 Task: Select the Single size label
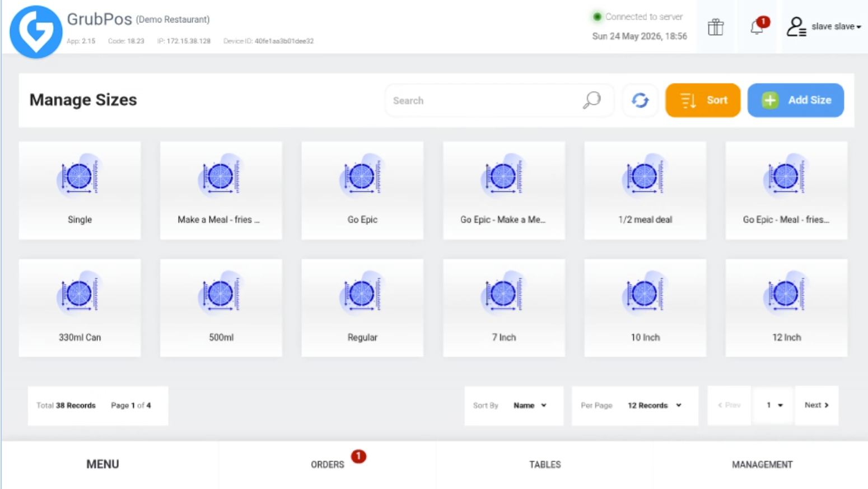point(80,220)
